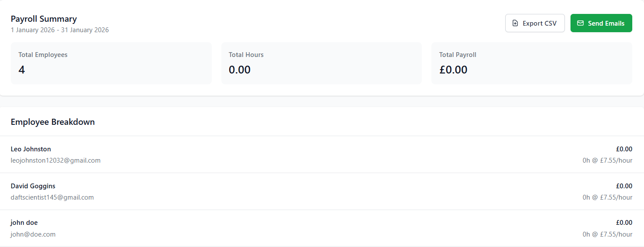Screen dimensions: 644x247
Task: Click the file download icon in Export CSV
Action: click(515, 23)
